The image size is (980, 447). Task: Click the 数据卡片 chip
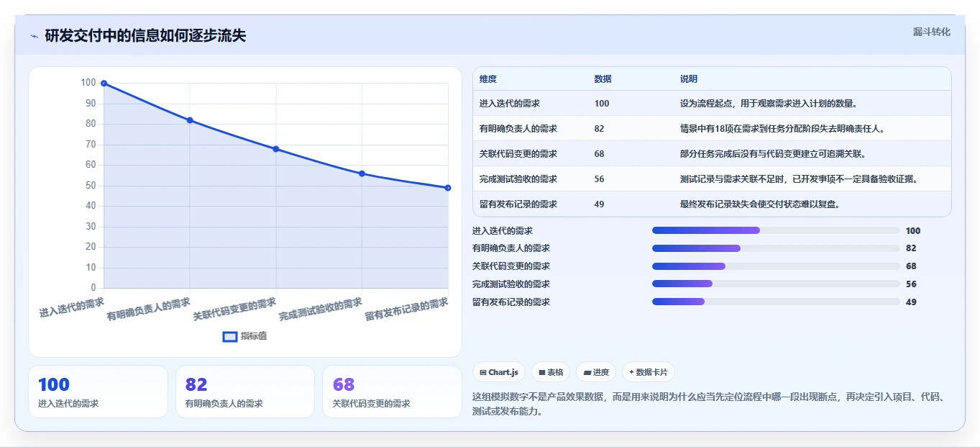[x=649, y=372]
